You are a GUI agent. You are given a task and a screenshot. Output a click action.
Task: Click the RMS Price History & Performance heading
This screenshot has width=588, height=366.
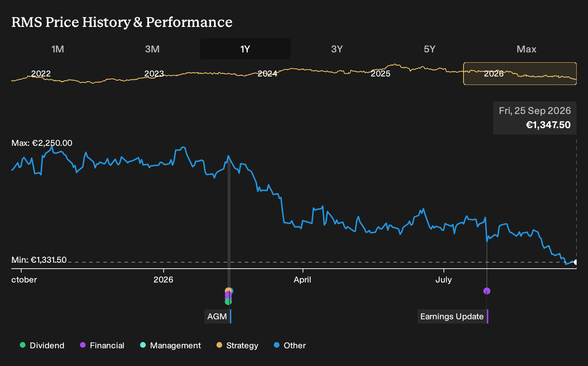[122, 22]
